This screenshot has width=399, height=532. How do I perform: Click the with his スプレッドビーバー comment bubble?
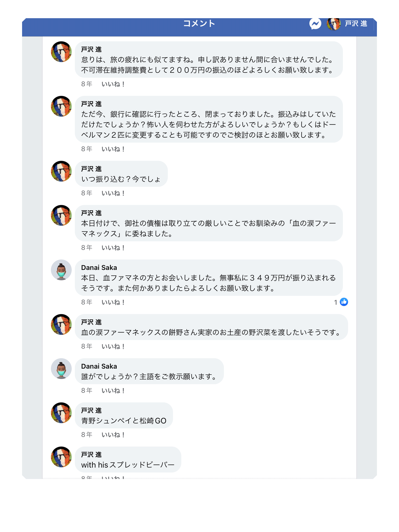click(x=128, y=460)
